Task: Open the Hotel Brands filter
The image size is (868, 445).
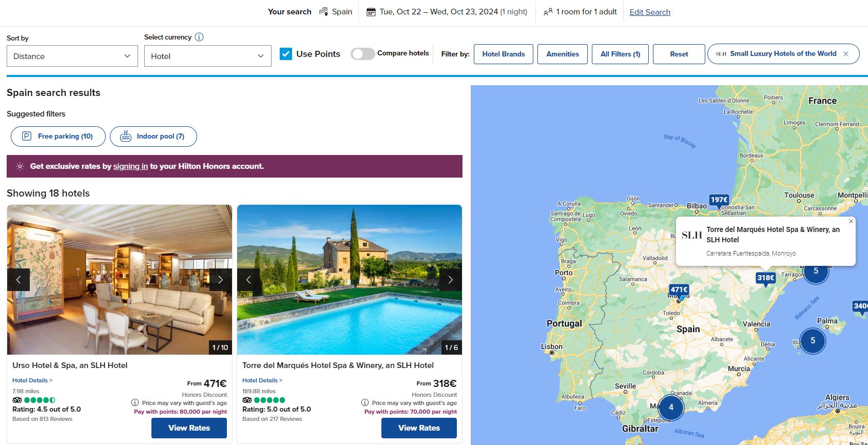Action: [x=504, y=54]
